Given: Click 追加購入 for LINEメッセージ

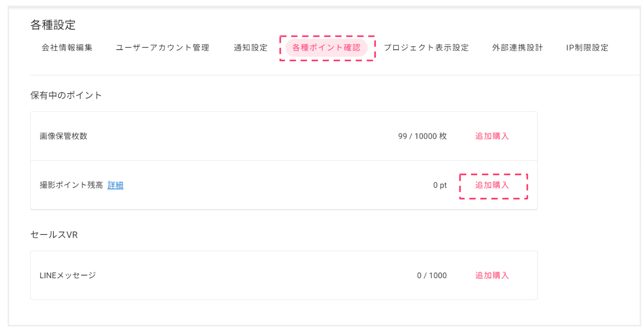Looking at the screenshot, I should [x=492, y=276].
